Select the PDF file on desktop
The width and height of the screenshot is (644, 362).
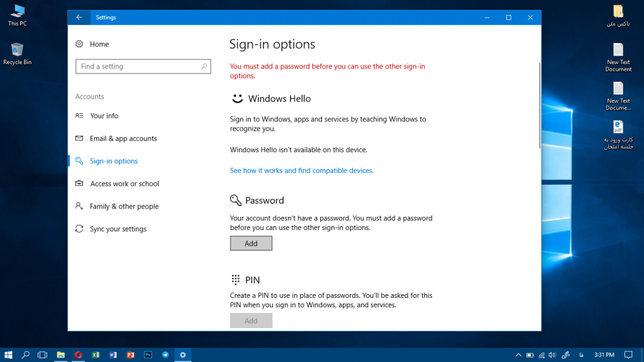pos(618,135)
